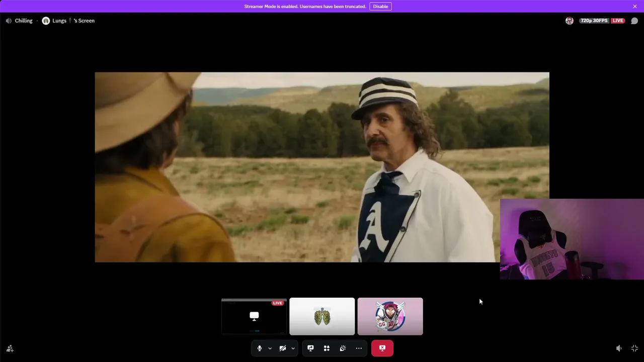The image size is (644, 362).
Task: Dismiss the Streamer Mode banner
Action: pyautogui.click(x=635, y=7)
